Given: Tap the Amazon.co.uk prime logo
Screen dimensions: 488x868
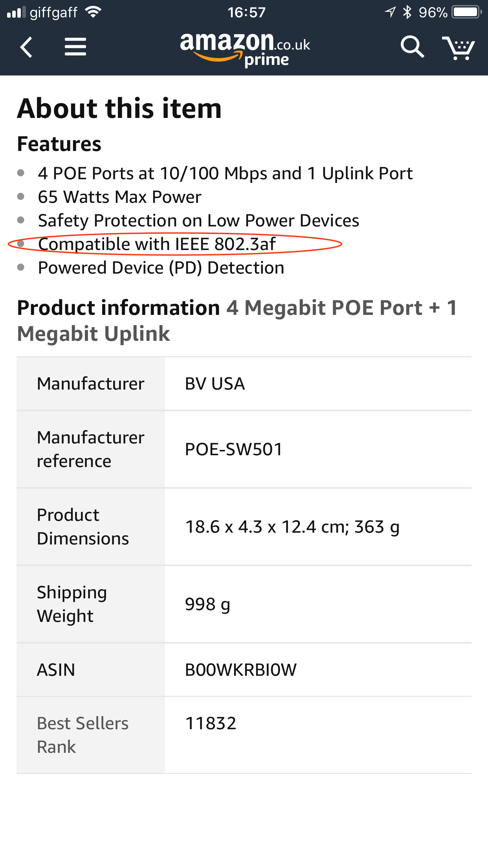Looking at the screenshot, I should pyautogui.click(x=245, y=49).
